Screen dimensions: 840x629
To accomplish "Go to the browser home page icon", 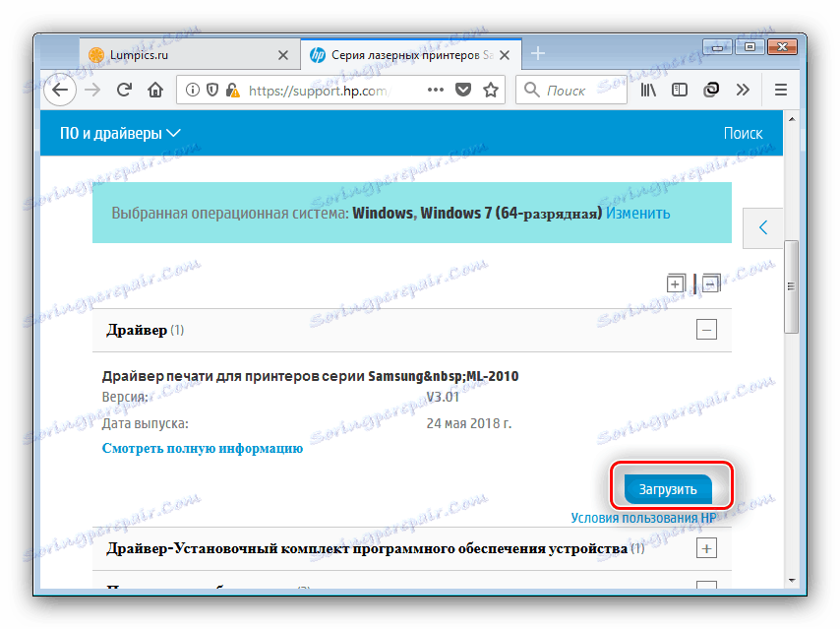I will point(155,90).
